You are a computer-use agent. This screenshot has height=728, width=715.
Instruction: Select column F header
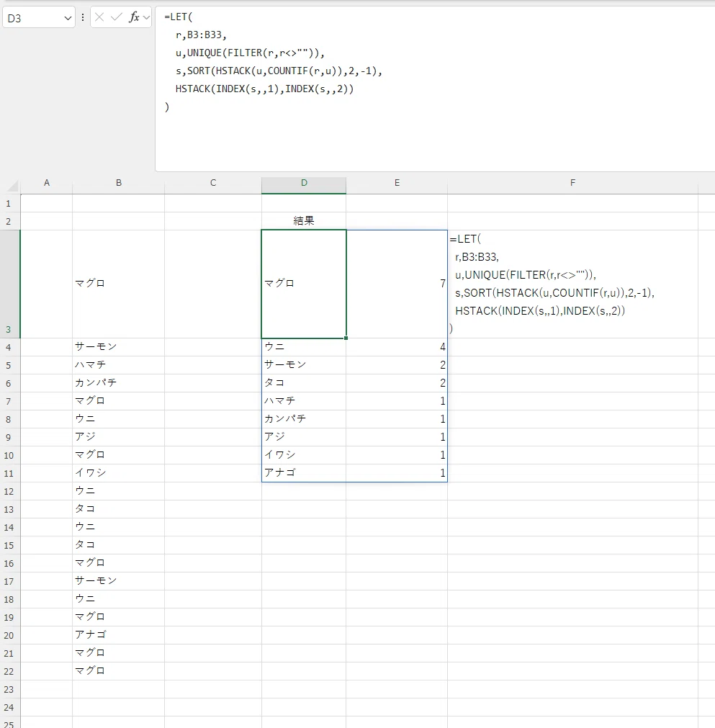pos(572,183)
